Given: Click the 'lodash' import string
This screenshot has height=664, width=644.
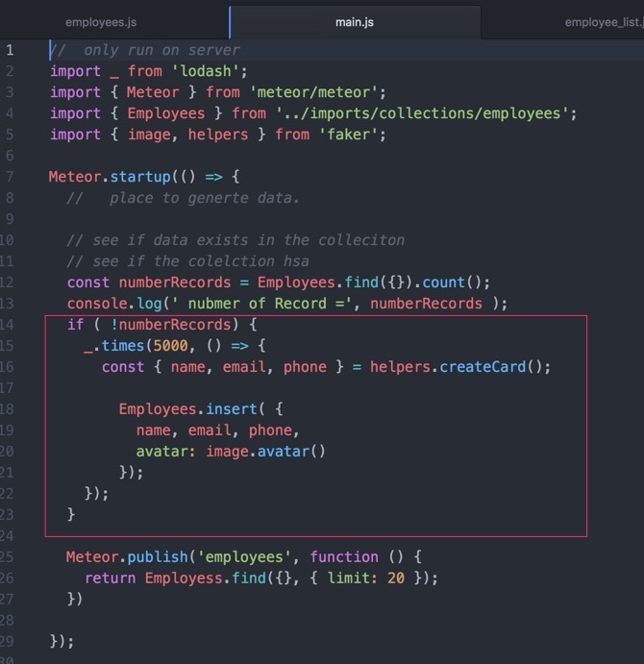Looking at the screenshot, I should pyautogui.click(x=206, y=71).
